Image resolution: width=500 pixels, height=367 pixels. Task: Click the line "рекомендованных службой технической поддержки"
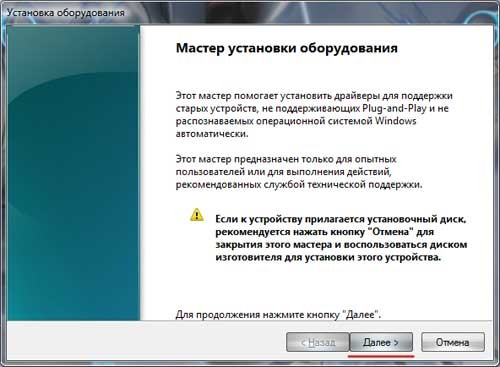[x=299, y=184]
